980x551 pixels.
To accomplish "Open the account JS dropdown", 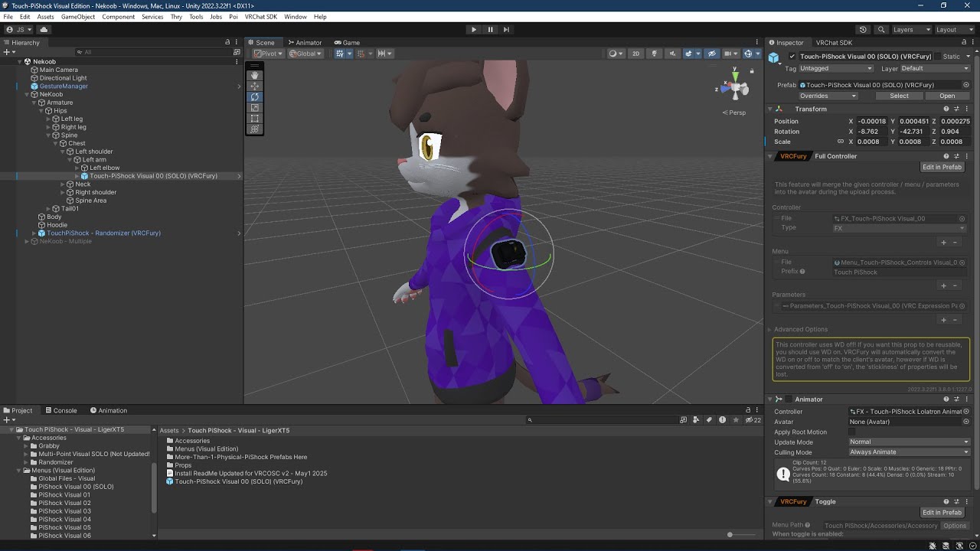I will click(x=19, y=30).
